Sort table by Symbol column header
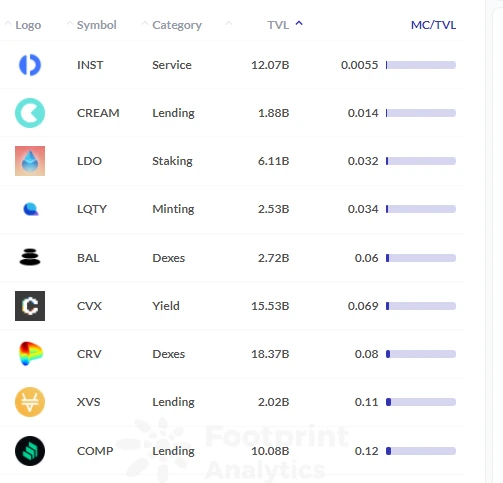This screenshot has width=503, height=483. pos(97,25)
